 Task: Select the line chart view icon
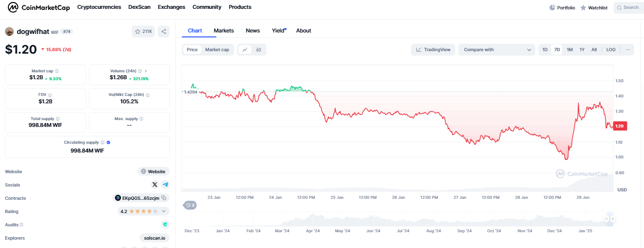pyautogui.click(x=245, y=50)
